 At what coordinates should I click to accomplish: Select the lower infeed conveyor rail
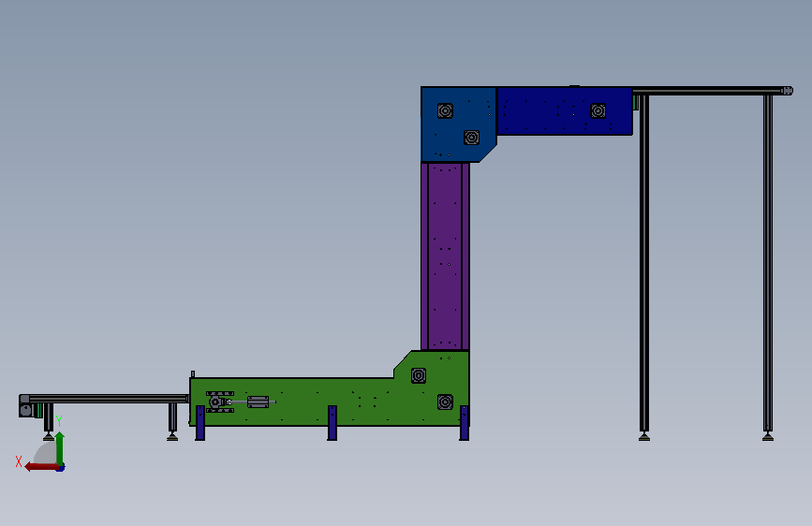109,399
